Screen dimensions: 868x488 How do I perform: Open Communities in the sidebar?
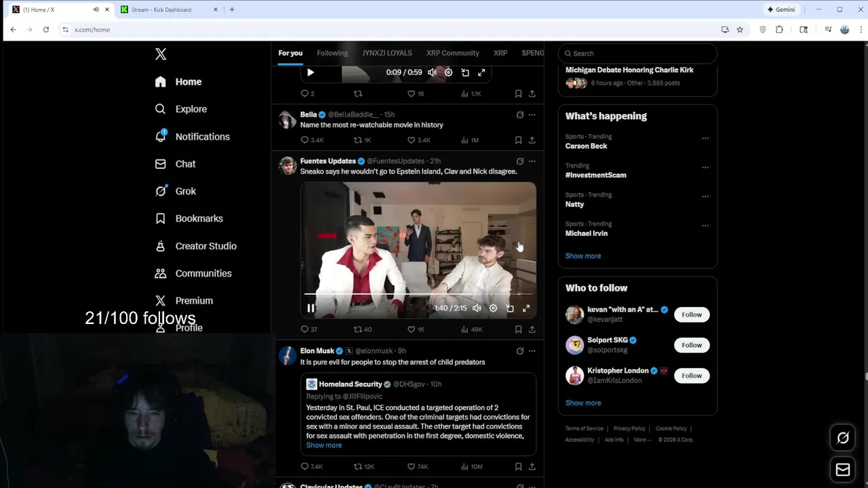pyautogui.click(x=193, y=273)
